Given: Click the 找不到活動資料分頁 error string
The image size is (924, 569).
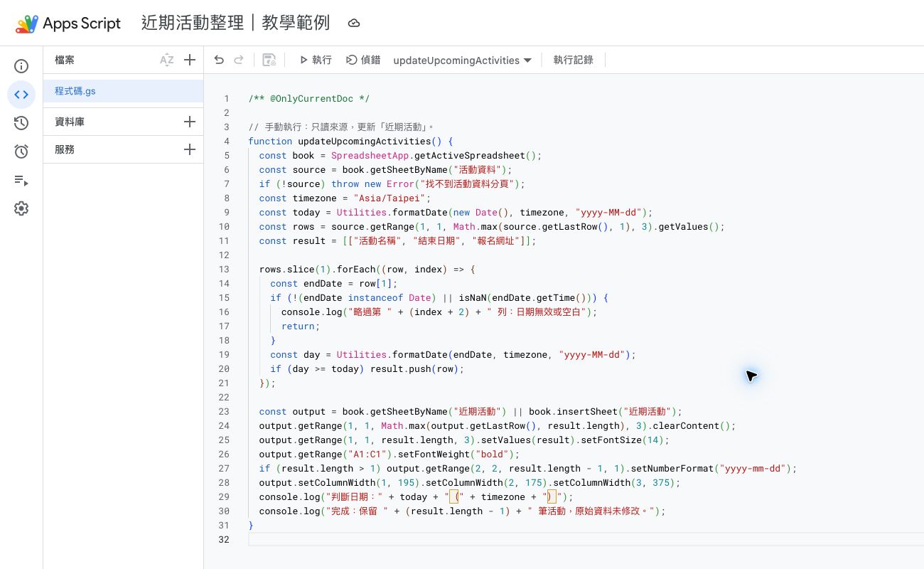Looking at the screenshot, I should click(x=466, y=184).
